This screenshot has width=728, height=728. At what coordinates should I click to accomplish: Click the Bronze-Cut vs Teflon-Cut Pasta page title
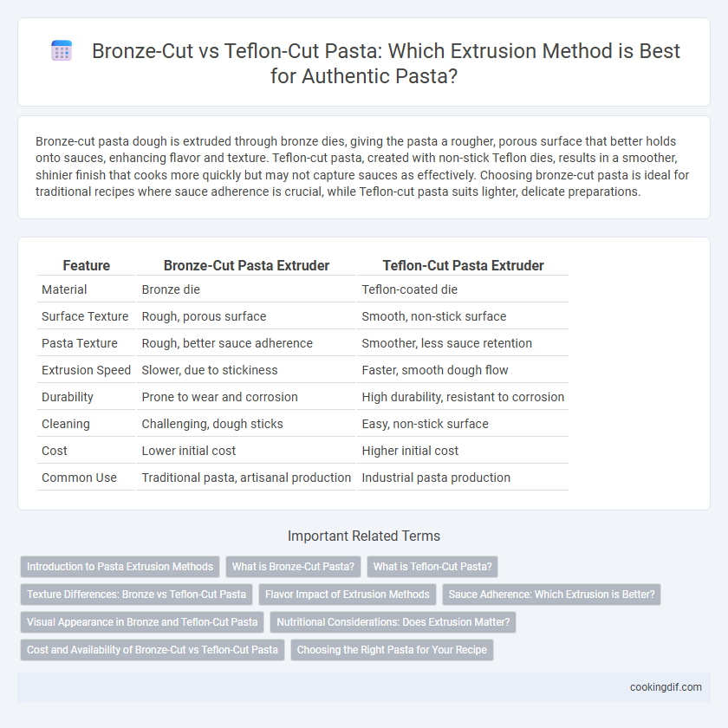[386, 63]
